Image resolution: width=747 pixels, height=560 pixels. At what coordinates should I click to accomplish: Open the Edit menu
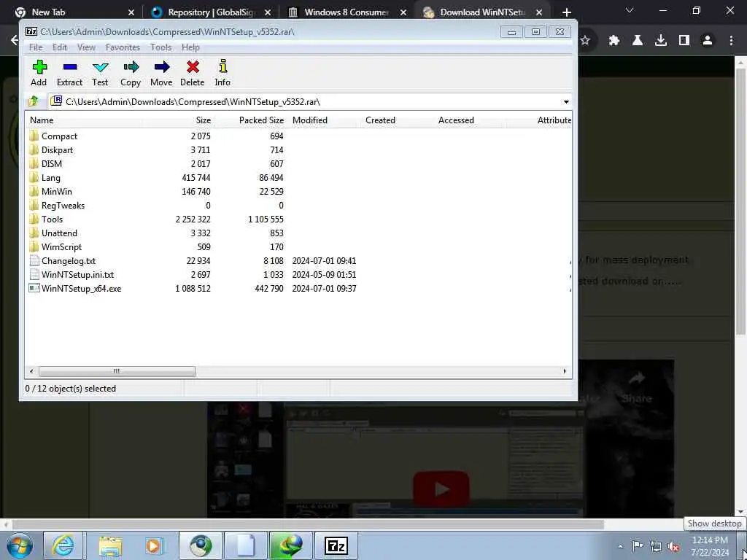pyautogui.click(x=60, y=47)
